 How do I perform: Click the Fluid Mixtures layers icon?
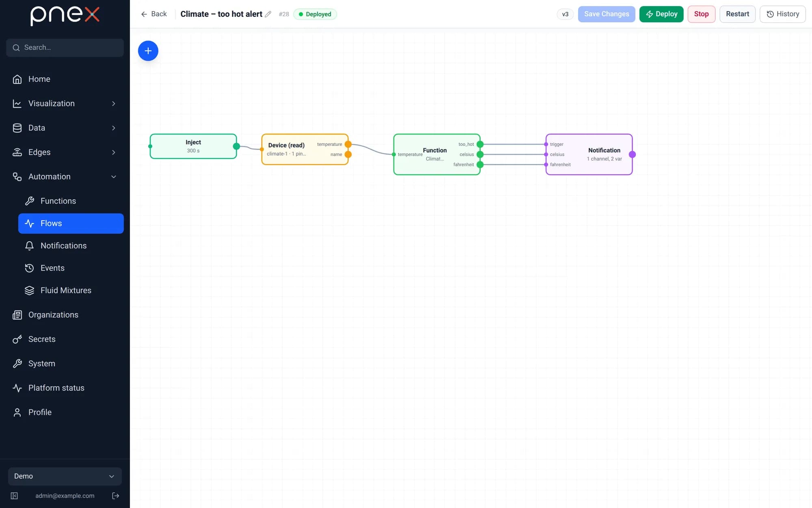tap(29, 291)
